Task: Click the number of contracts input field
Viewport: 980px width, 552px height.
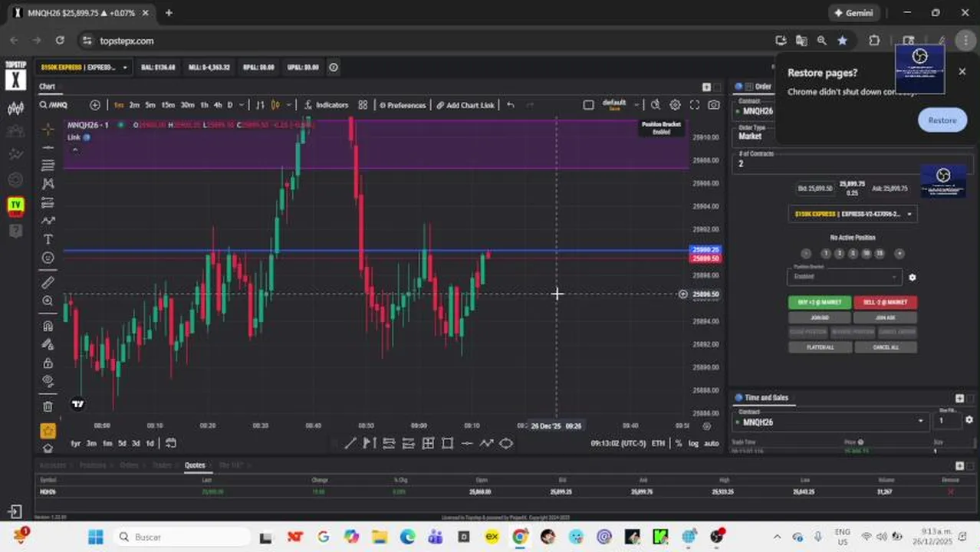Action: (x=851, y=163)
